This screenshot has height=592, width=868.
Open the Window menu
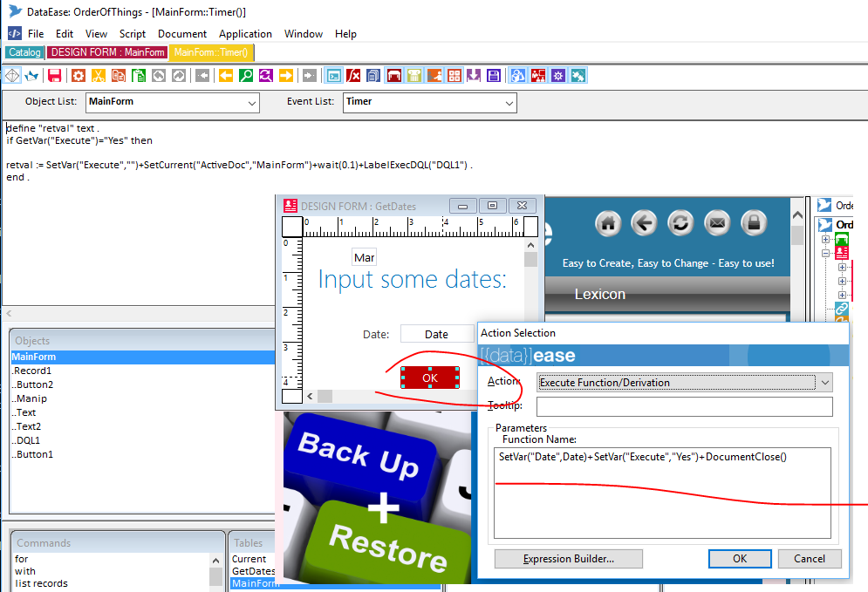[304, 34]
